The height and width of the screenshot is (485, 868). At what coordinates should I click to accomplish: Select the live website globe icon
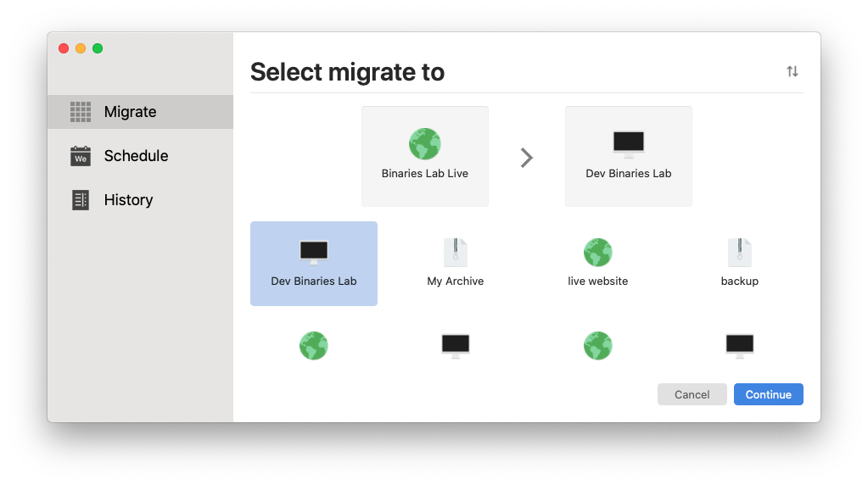coord(598,252)
